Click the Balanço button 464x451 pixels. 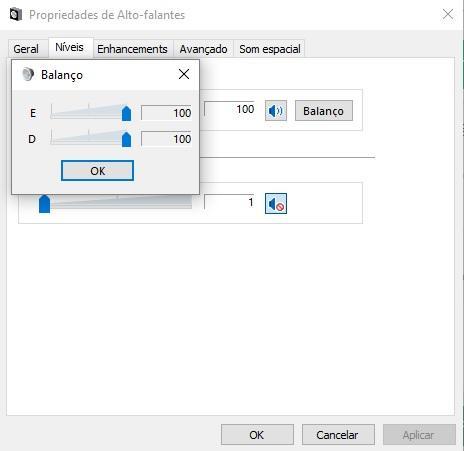point(324,111)
